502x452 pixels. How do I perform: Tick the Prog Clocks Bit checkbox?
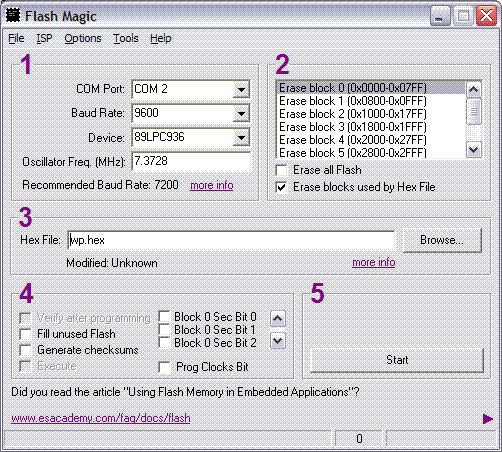[x=165, y=367]
